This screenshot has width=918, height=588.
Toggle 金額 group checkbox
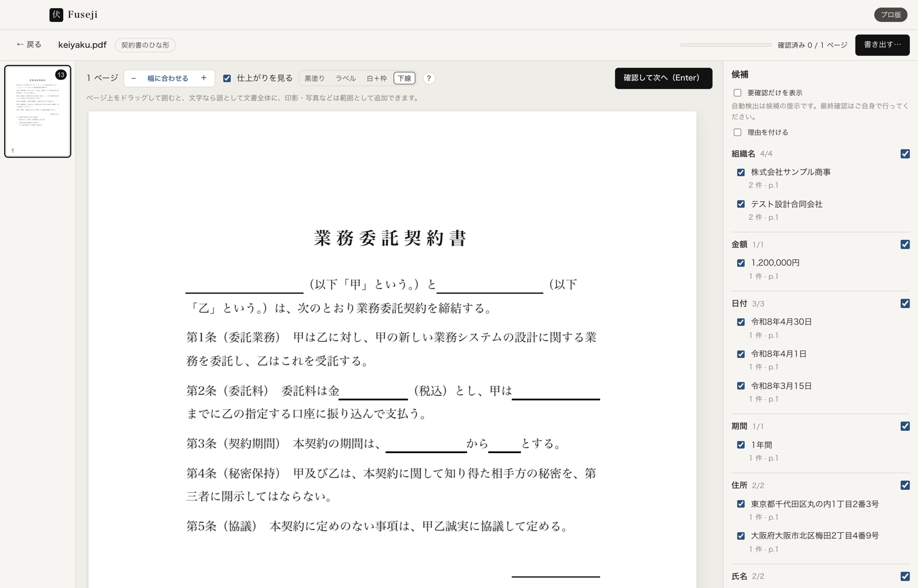905,244
